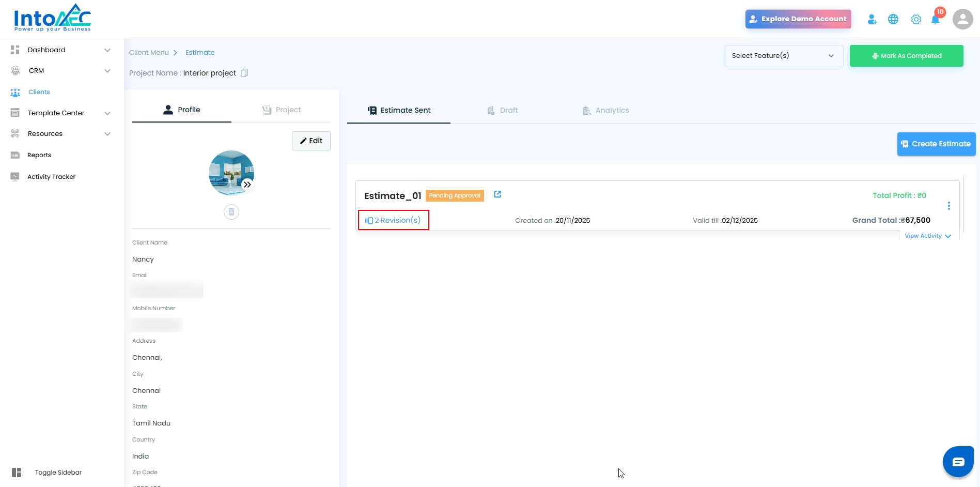
Task: Click the Template Center icon
Action: click(15, 113)
